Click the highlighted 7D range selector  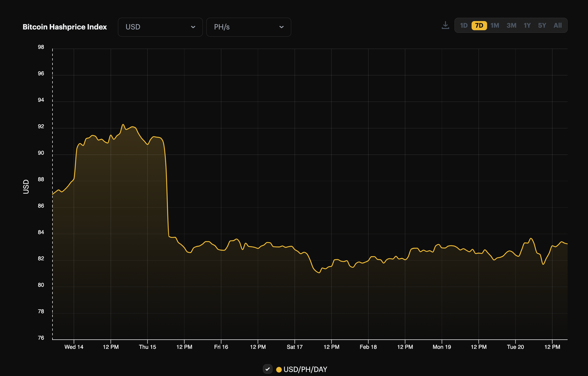coord(479,25)
